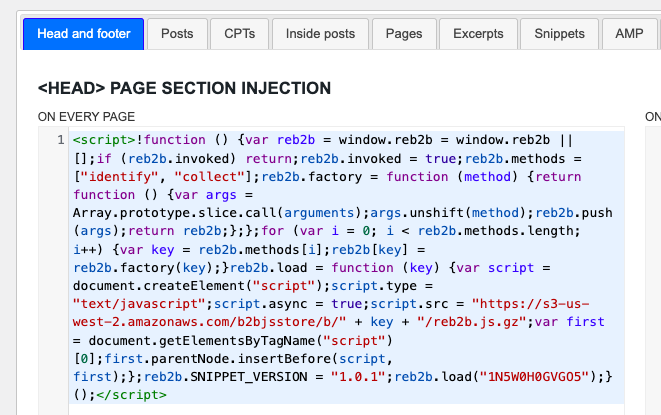The height and width of the screenshot is (415, 661).
Task: Click the ON EVERY PAGE label
Action: (x=86, y=117)
